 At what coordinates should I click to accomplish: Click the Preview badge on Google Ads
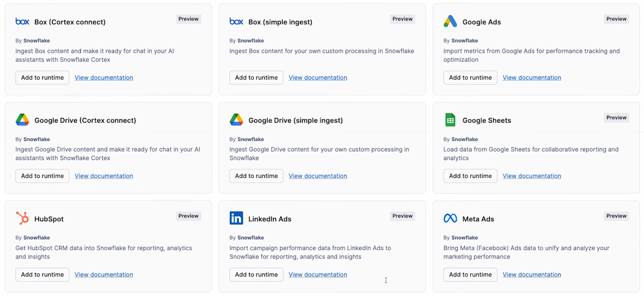point(616,19)
